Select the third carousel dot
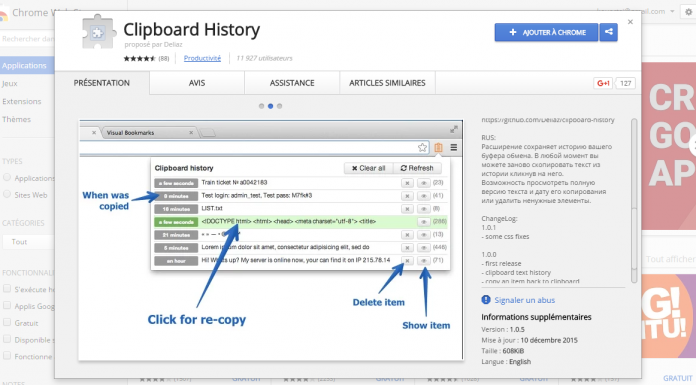This screenshot has height=385, width=696. click(x=279, y=106)
